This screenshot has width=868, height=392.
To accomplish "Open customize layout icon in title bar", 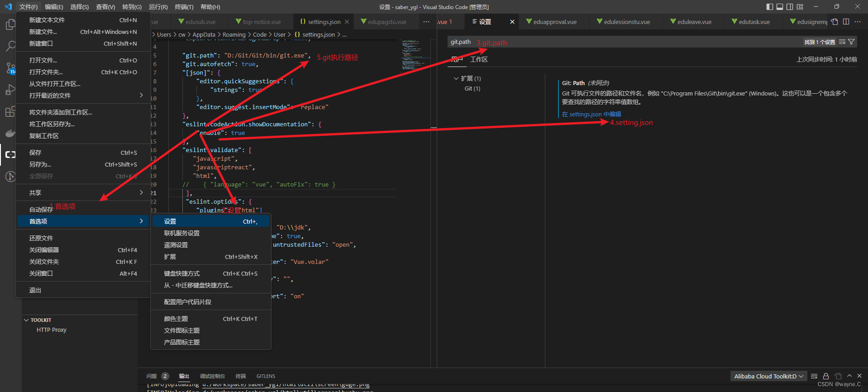I will (800, 7).
